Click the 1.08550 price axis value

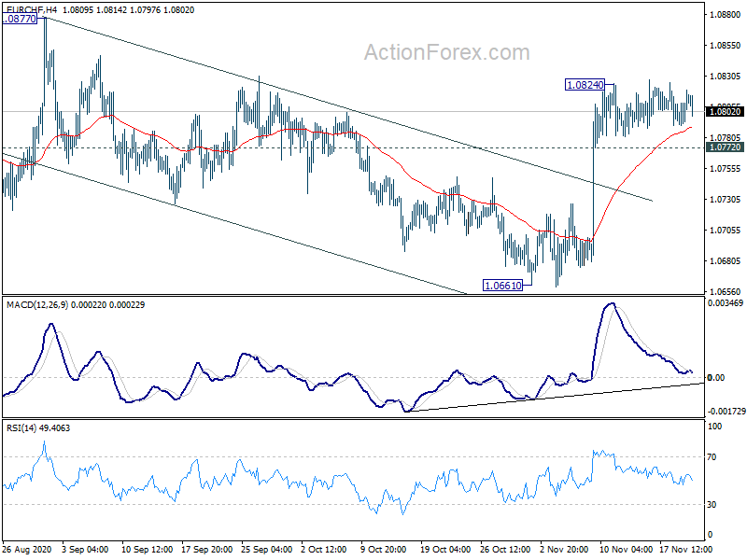726,45
